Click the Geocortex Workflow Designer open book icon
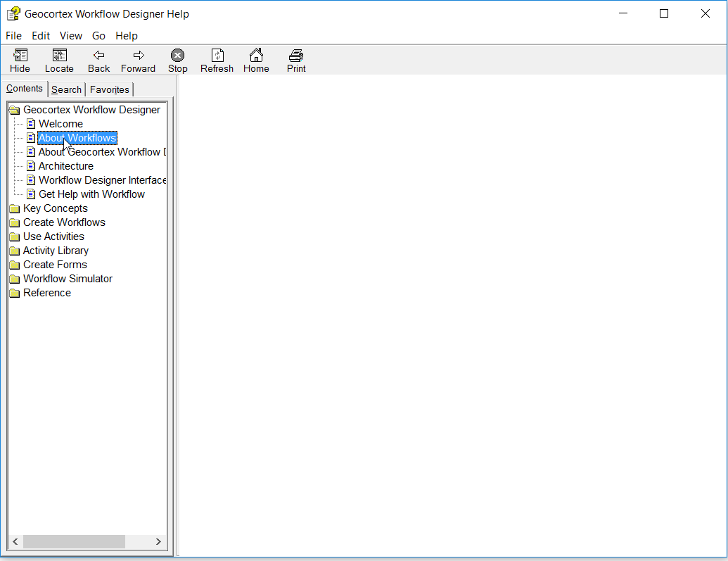 point(14,110)
